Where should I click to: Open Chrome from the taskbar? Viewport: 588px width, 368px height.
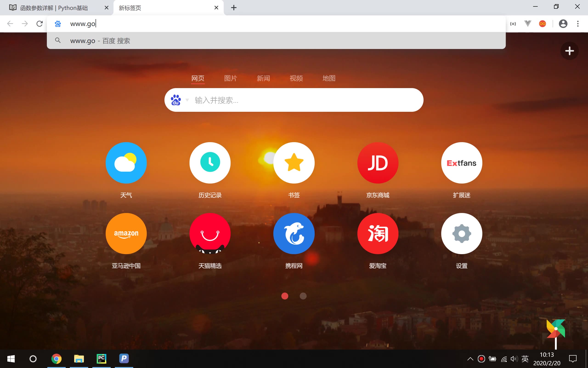click(x=56, y=359)
